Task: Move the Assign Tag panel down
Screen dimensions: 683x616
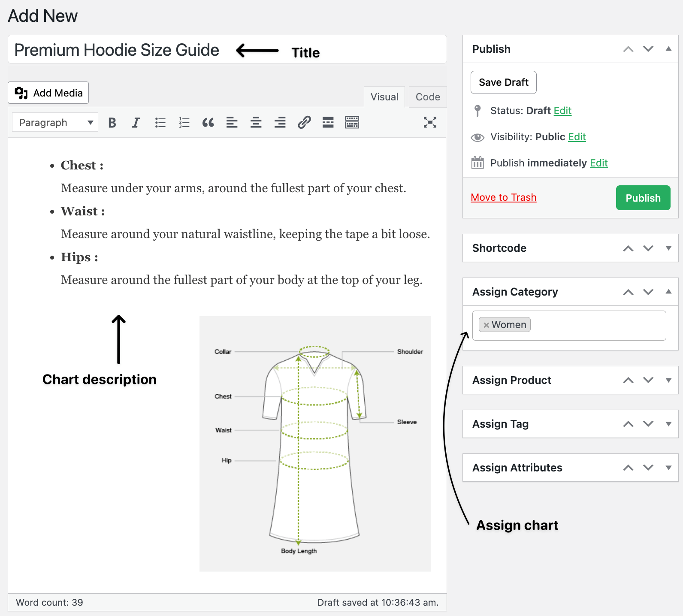Action: [x=648, y=424]
